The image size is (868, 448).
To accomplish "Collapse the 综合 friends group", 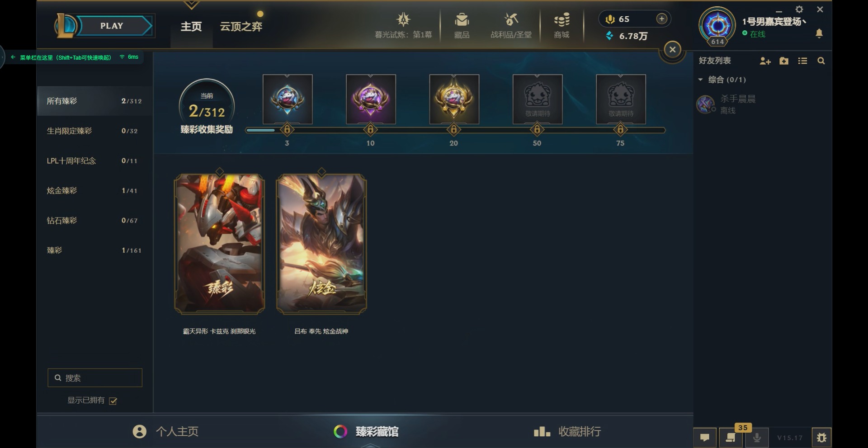I will coord(700,80).
